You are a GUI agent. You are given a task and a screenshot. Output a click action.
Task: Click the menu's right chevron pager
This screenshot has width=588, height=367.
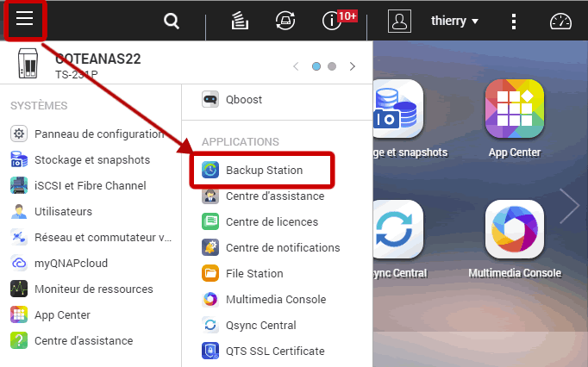point(352,65)
